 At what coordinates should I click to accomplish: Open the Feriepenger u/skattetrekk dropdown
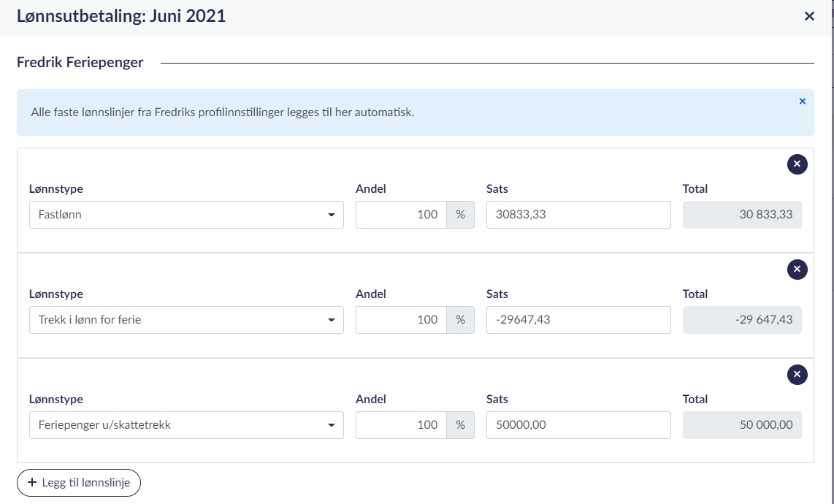pyautogui.click(x=186, y=425)
